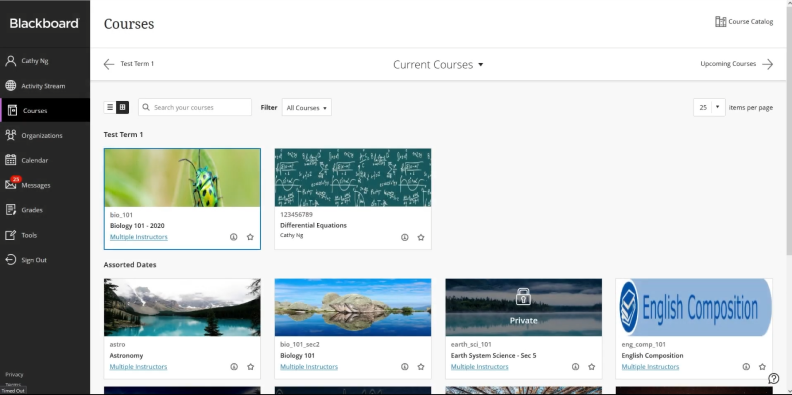Viewport: 792px width, 395px height.
Task: Click the Upcoming Courses label
Action: [728, 64]
